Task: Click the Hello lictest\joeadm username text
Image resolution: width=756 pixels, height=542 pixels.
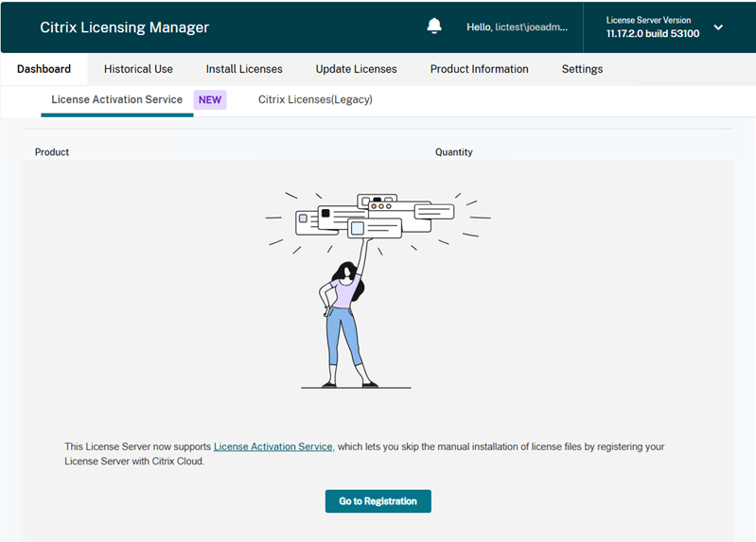Action: tap(518, 27)
